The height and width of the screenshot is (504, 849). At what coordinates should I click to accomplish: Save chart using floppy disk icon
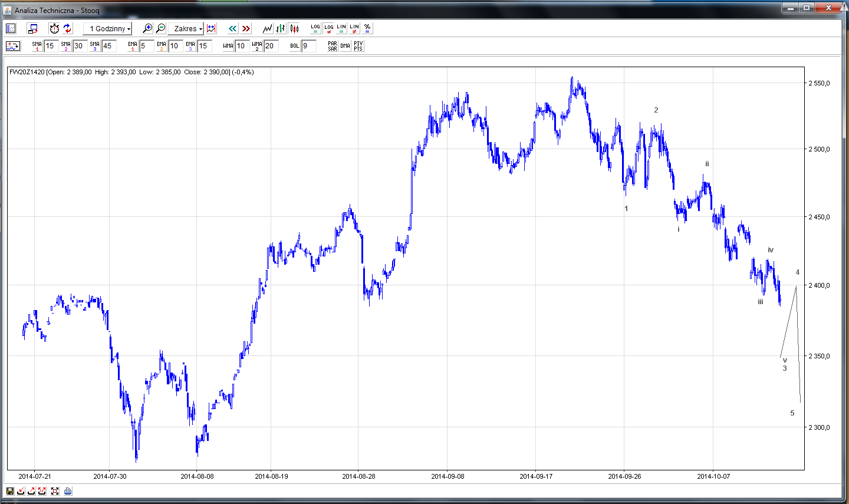(10, 491)
